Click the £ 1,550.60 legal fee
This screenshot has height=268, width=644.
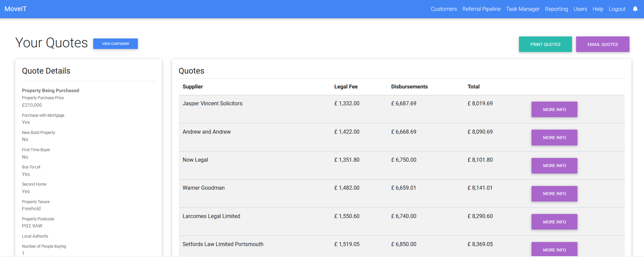(x=347, y=216)
